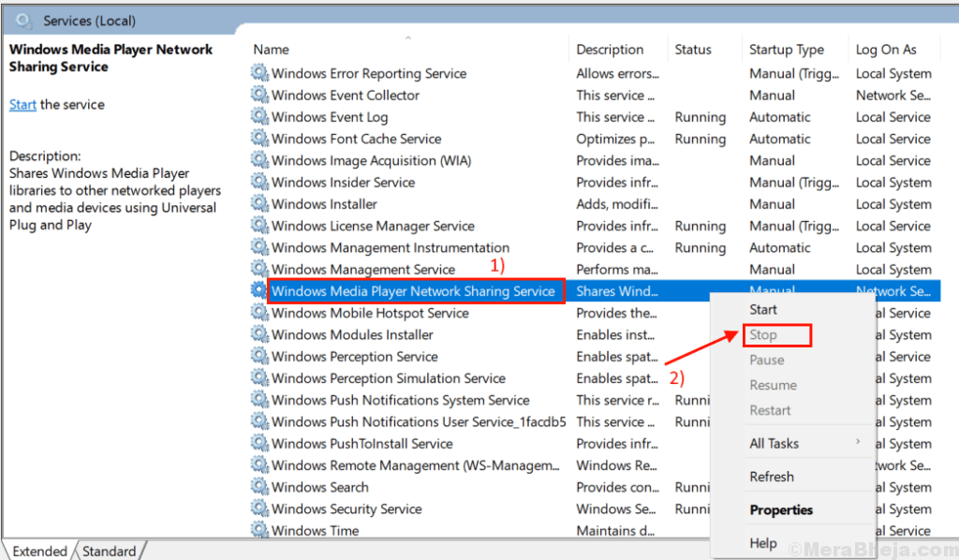Click the gear icon beside Windows Event Log
Viewport: 959px width, 560px height.
tap(259, 117)
